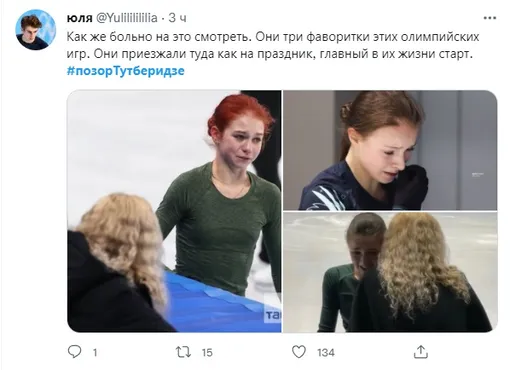
Task: Open the share upload icon
Action: tap(421, 352)
